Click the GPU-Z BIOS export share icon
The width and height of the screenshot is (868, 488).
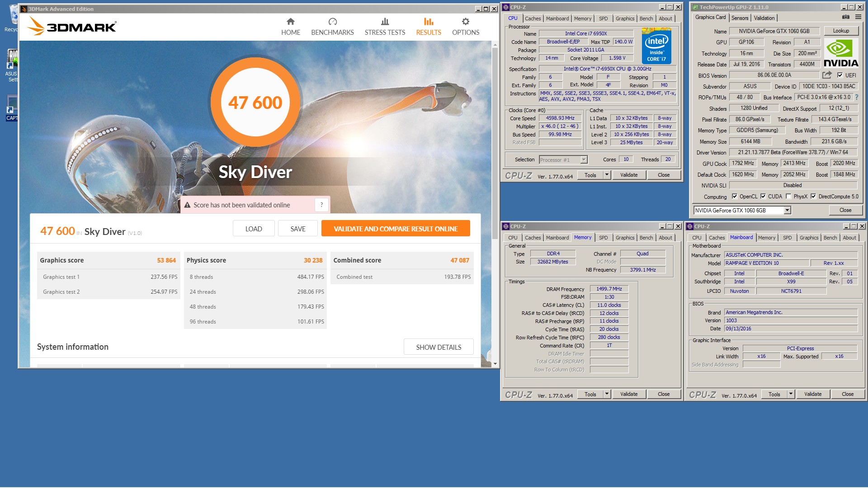coord(827,75)
